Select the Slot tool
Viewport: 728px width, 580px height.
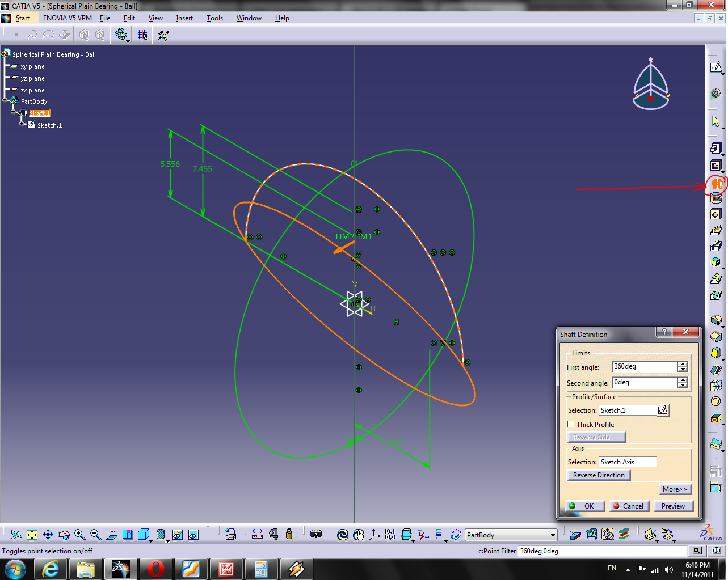pos(716,246)
